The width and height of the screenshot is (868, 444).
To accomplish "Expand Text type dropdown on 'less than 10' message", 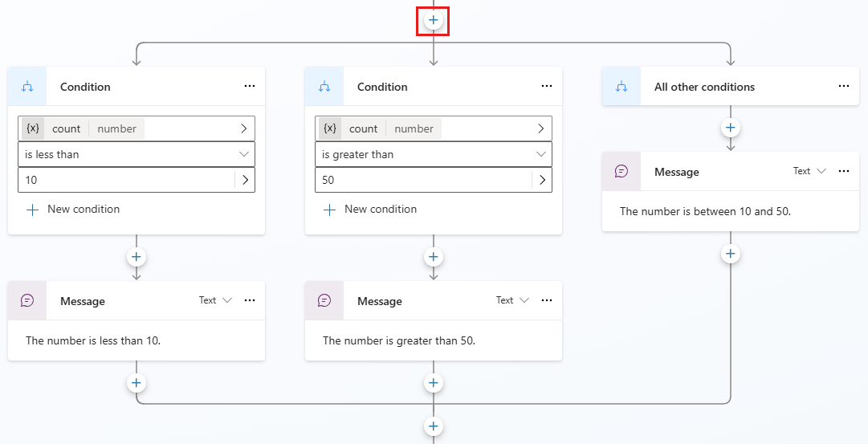I will click(x=215, y=300).
